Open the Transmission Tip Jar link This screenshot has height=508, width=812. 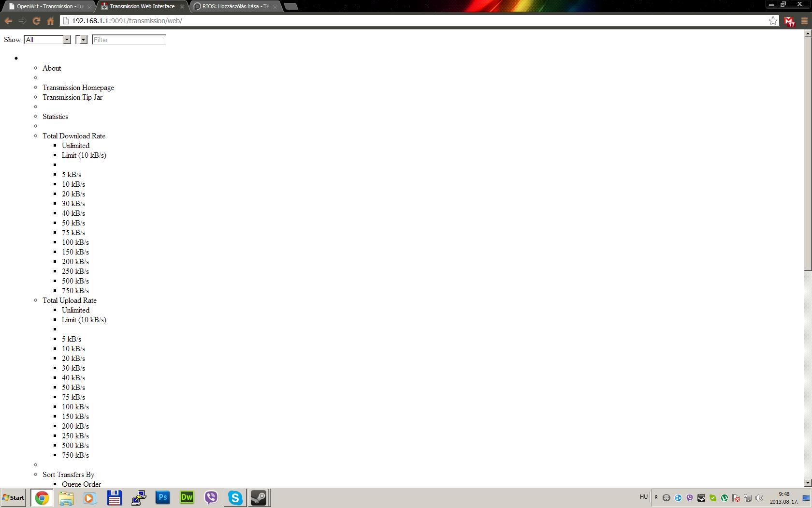72,97
